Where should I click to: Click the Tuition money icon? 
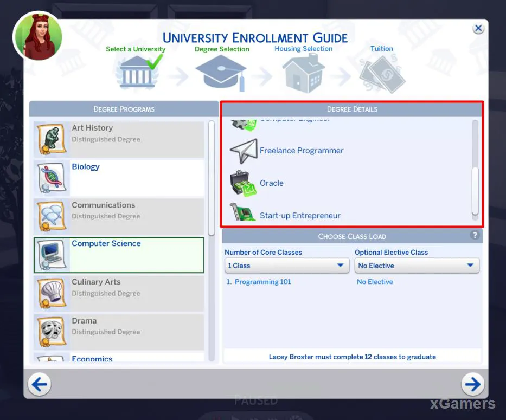coord(382,74)
